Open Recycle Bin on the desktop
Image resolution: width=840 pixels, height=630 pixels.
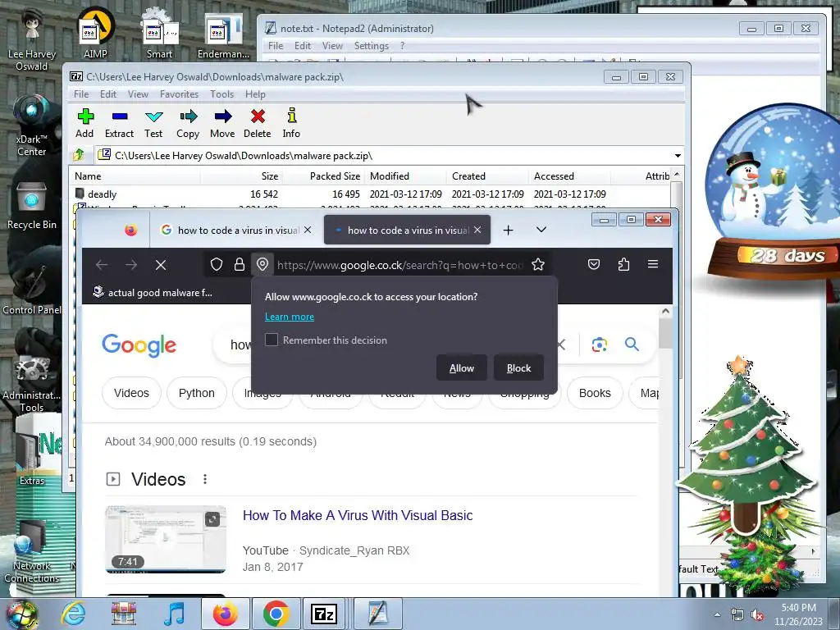point(32,206)
